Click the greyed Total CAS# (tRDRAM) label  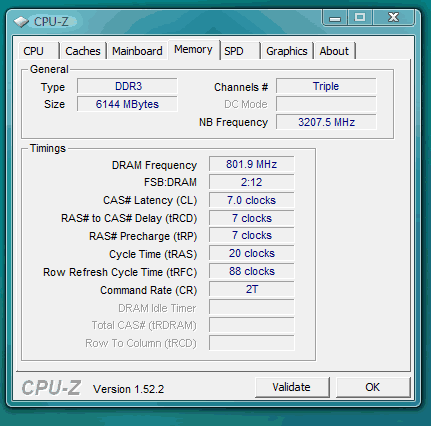point(144,326)
